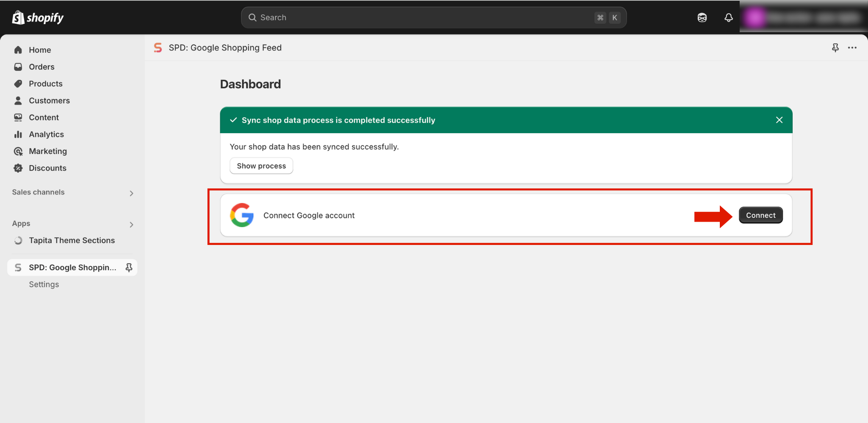This screenshot has width=868, height=423.
Task: Select SPD: Google Shopping app in sidebar
Action: (72, 267)
